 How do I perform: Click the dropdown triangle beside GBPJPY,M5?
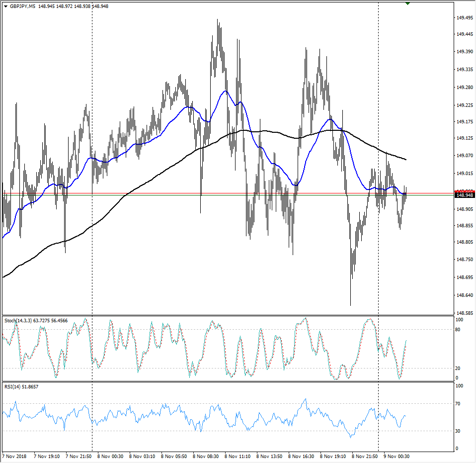5,6
